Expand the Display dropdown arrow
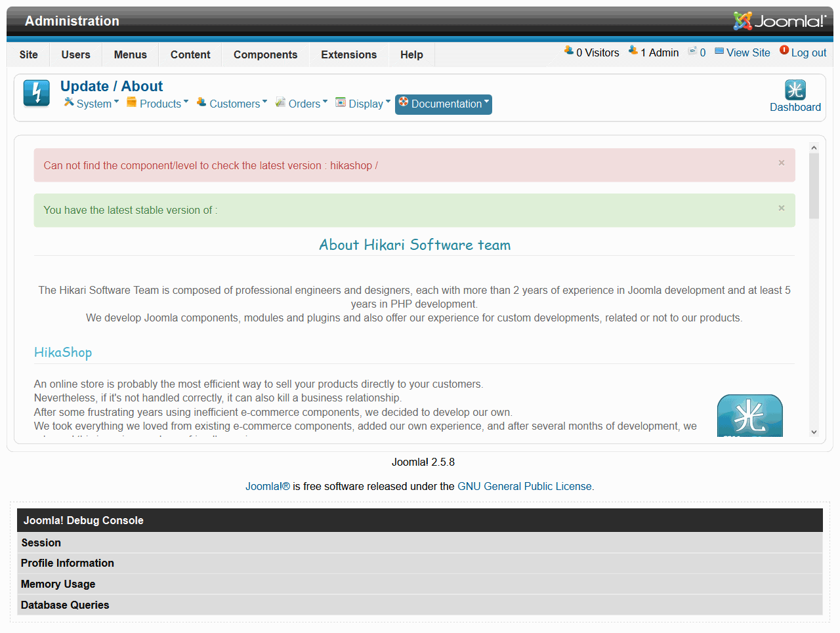This screenshot has width=840, height=633. click(x=388, y=102)
